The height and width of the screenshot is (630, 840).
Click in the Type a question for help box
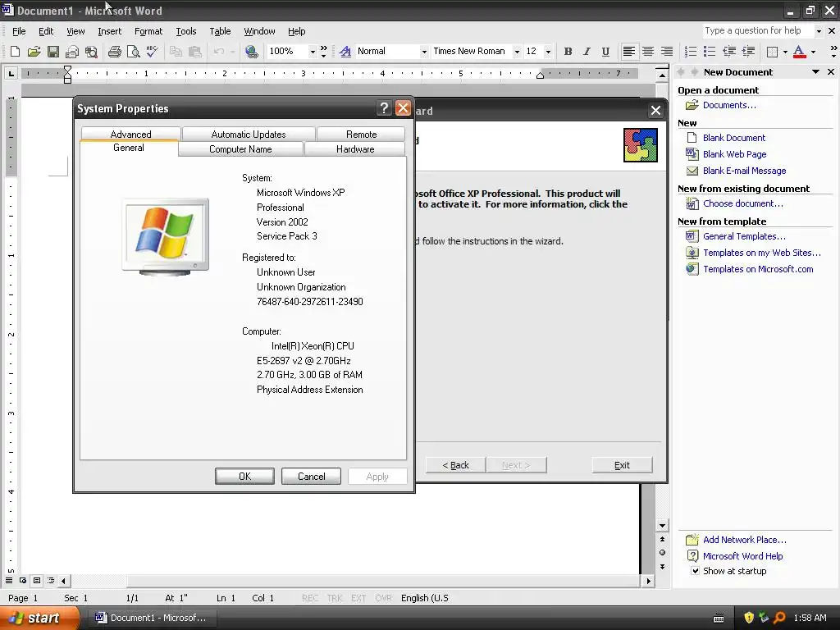tap(757, 30)
